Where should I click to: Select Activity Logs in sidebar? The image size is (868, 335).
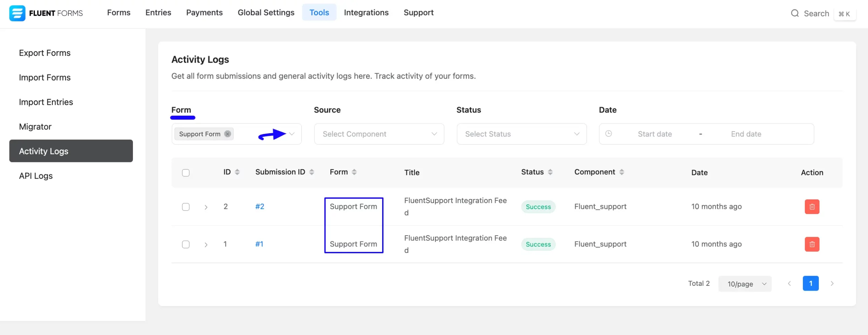click(x=71, y=151)
